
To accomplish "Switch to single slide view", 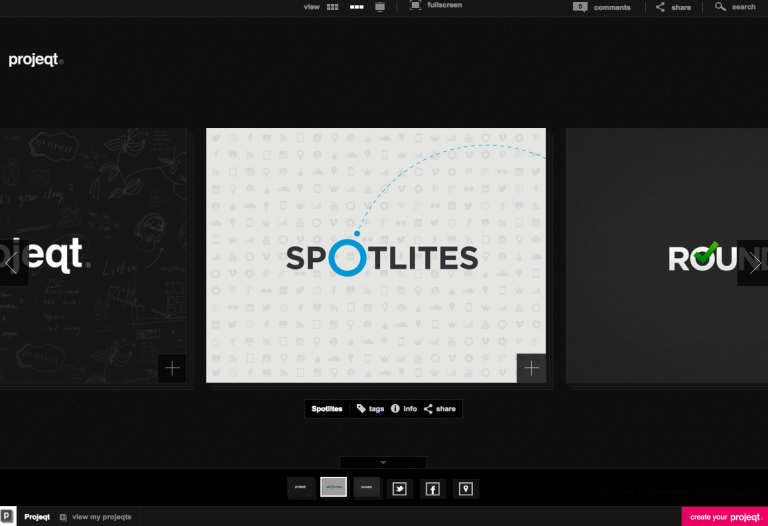I will [x=380, y=7].
